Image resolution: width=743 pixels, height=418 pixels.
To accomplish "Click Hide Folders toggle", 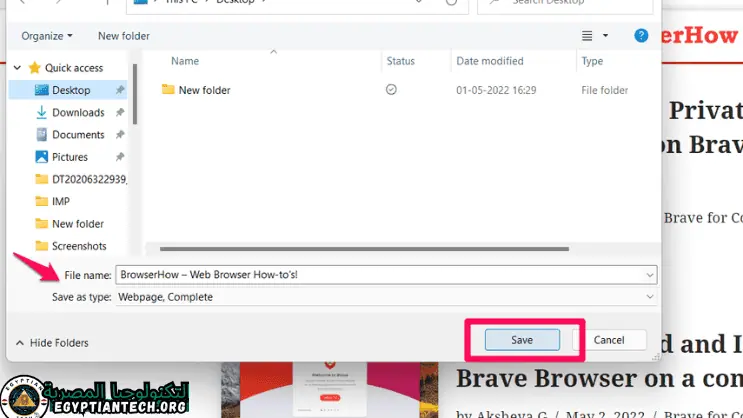I will point(52,343).
